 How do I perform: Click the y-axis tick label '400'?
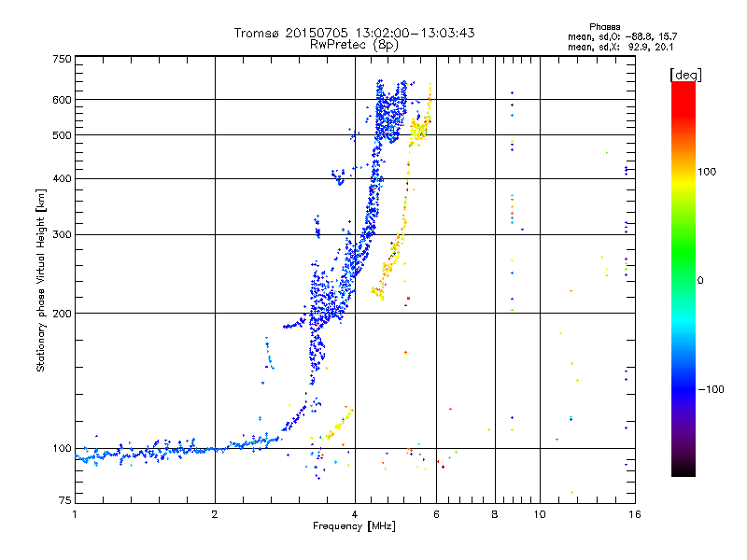[x=62, y=178]
